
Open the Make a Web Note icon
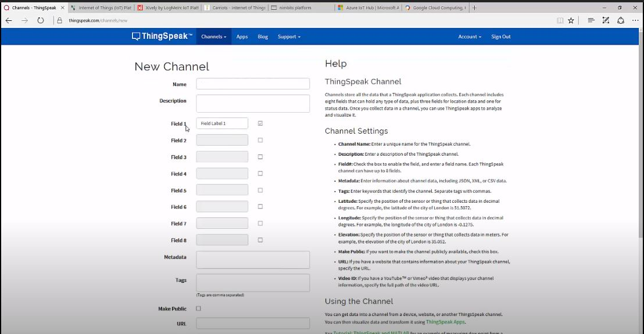(606, 20)
